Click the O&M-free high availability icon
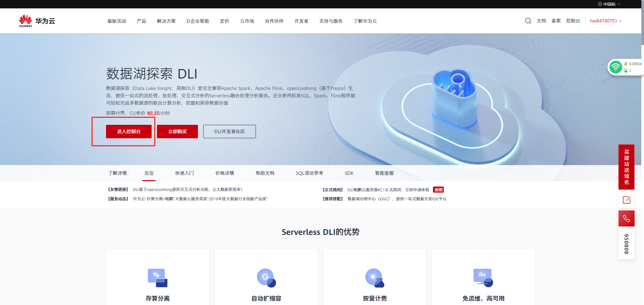Viewport: 644px width, 305px height. [483, 278]
